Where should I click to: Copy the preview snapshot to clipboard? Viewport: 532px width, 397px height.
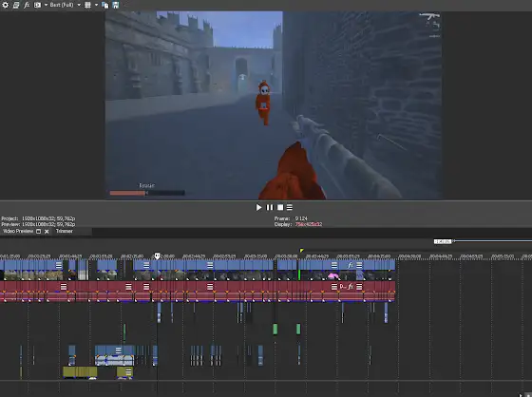pyautogui.click(x=105, y=5)
